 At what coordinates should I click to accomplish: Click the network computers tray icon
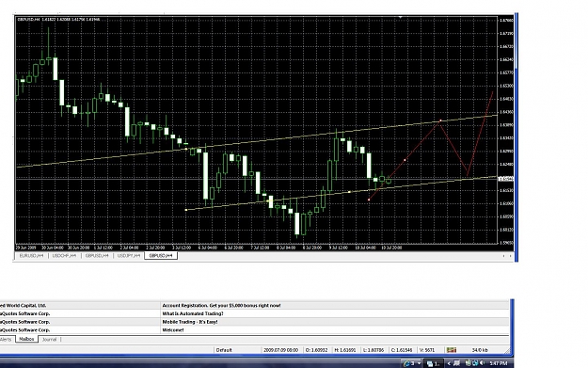pyautogui.click(x=475, y=363)
